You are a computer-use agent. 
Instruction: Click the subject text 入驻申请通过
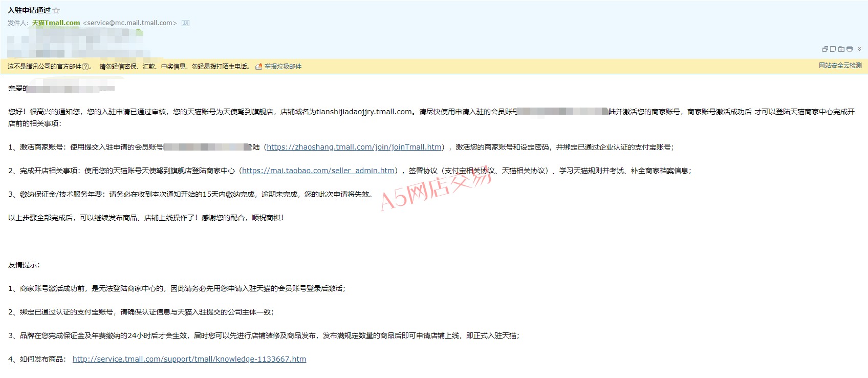tap(29, 10)
